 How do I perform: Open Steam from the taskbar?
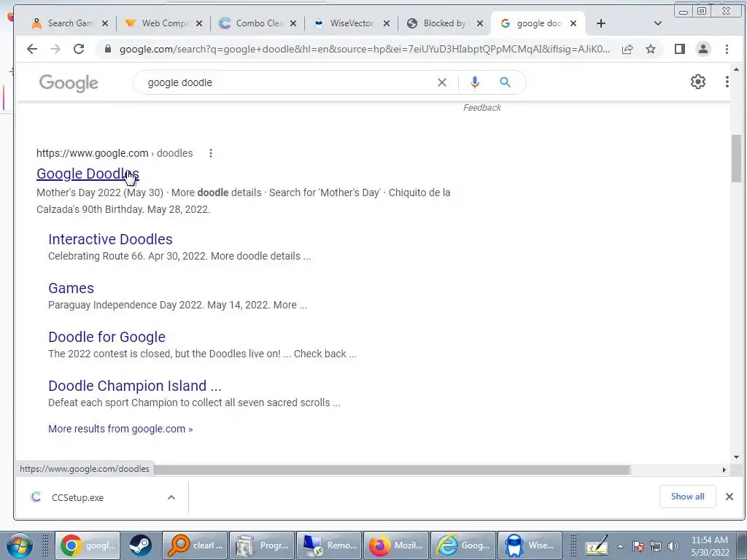click(x=140, y=545)
